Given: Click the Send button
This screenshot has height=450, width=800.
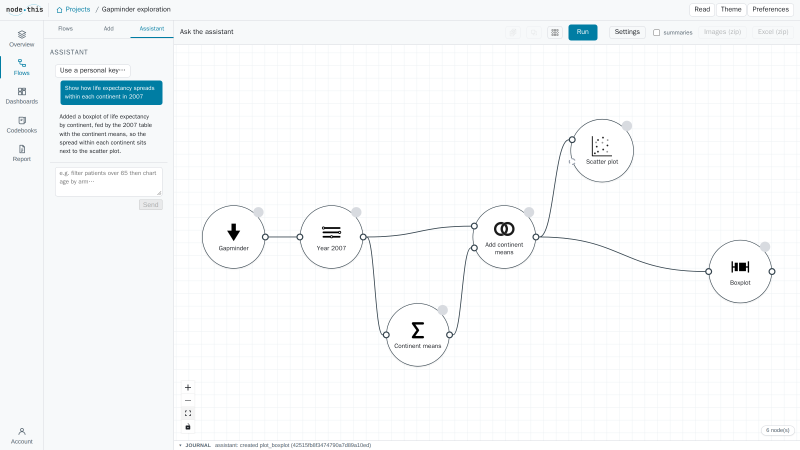Looking at the screenshot, I should [151, 205].
